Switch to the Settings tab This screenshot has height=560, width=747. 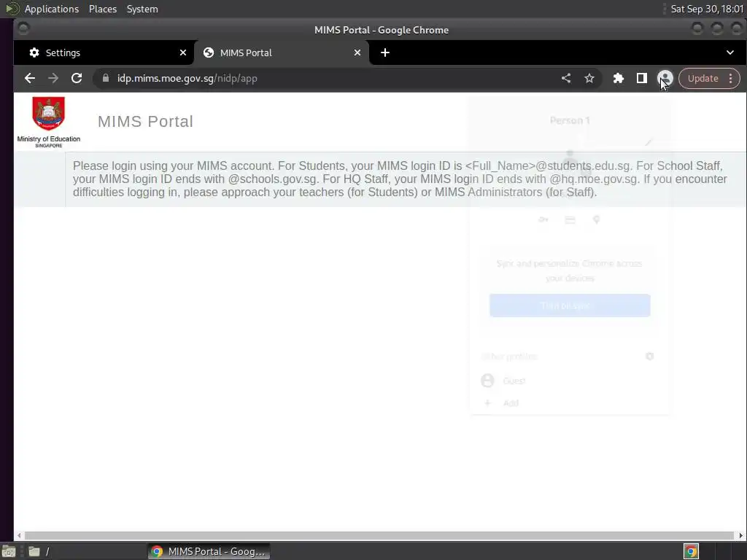pyautogui.click(x=104, y=52)
